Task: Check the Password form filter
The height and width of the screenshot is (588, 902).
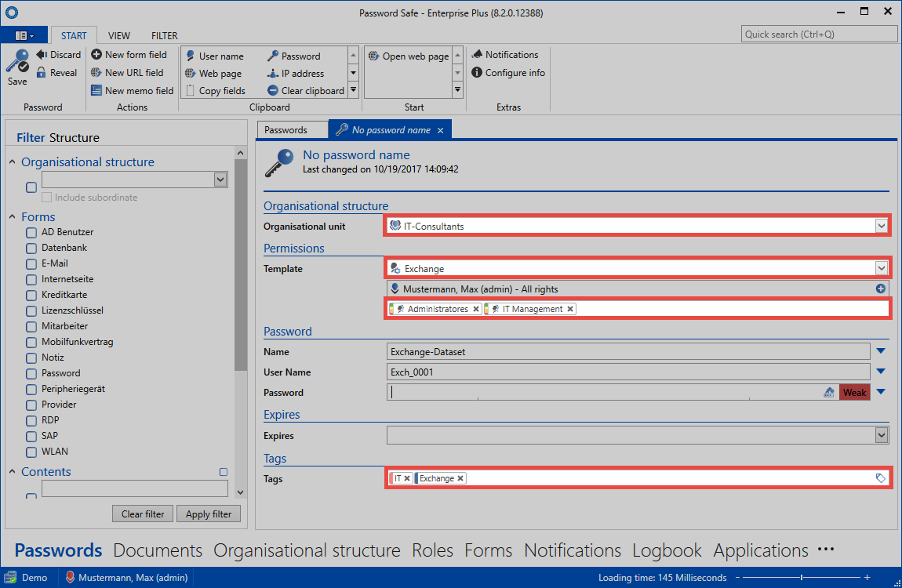Action: pos(31,373)
